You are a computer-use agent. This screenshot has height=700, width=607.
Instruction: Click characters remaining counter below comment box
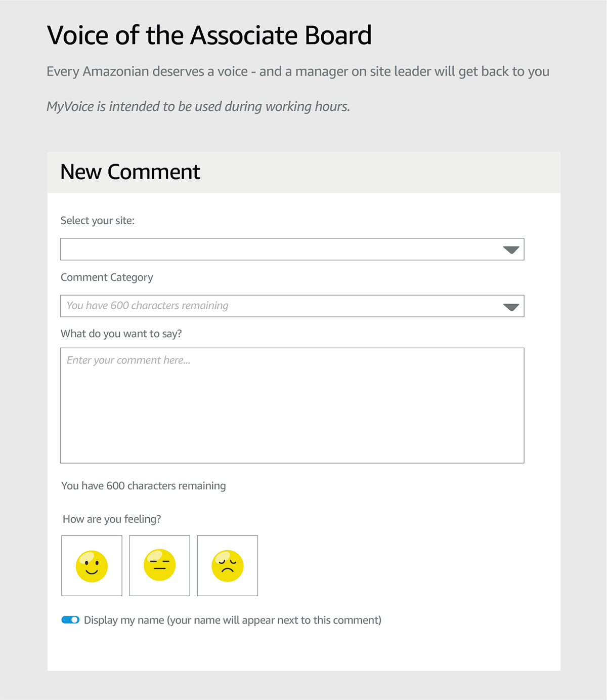[x=144, y=486]
